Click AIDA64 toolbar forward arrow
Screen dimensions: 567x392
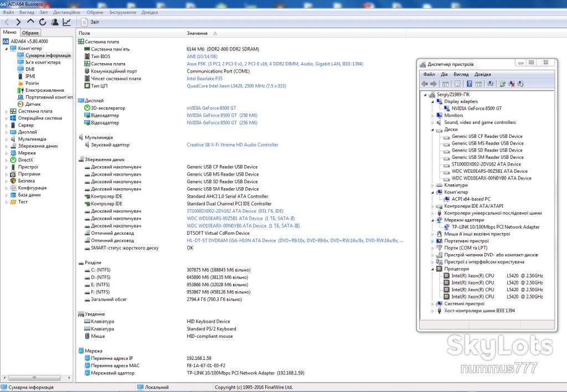pyautogui.click(x=18, y=22)
